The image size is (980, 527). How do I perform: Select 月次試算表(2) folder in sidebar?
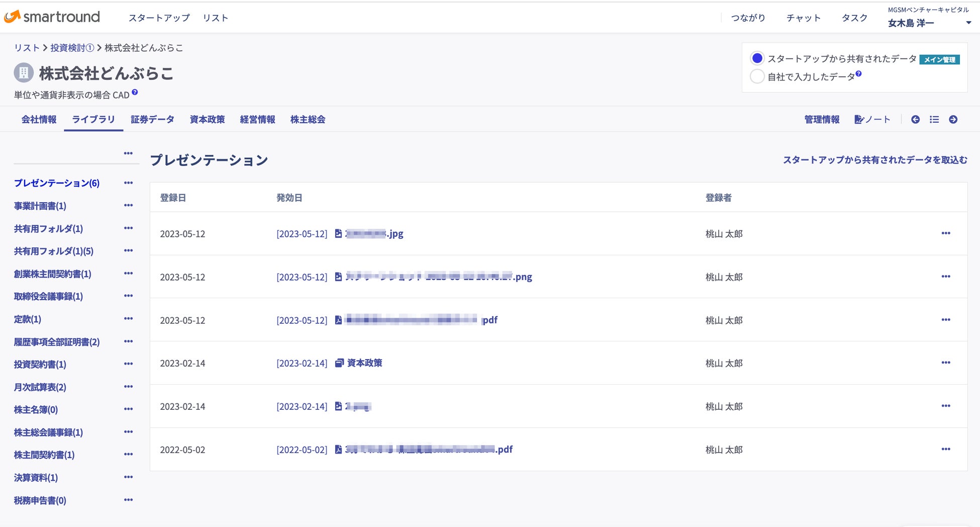(40, 387)
